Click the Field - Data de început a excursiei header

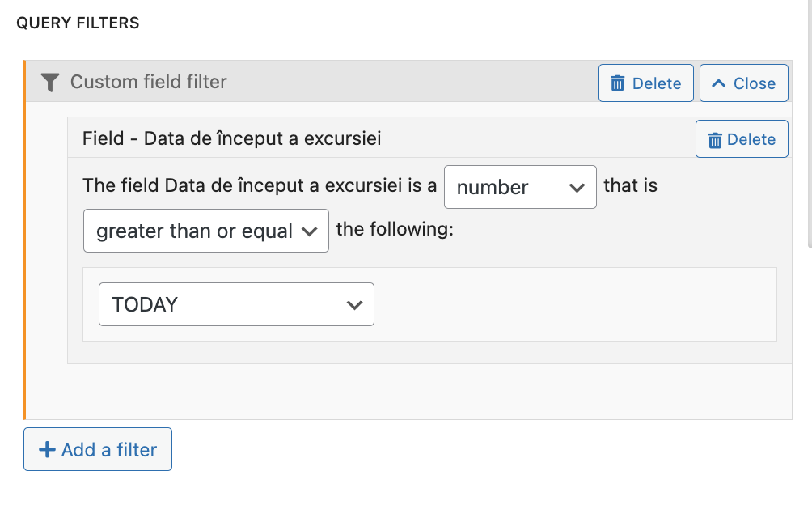point(232,139)
